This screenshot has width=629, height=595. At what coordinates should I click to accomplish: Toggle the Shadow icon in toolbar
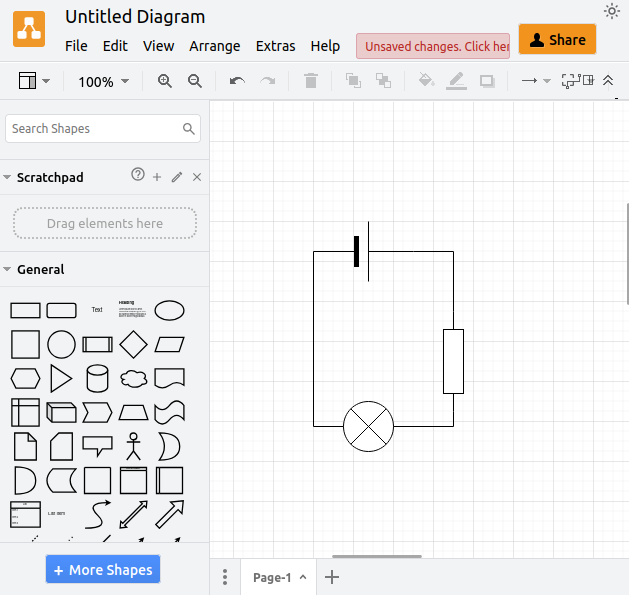pos(487,81)
